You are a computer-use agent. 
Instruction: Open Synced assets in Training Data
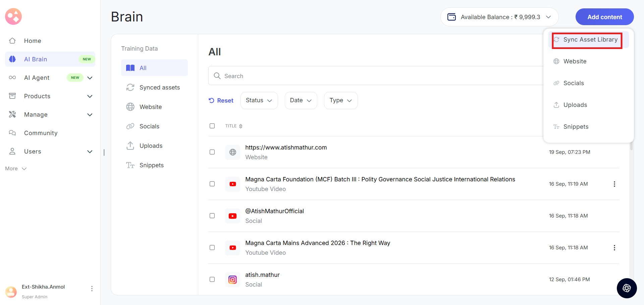coord(159,87)
